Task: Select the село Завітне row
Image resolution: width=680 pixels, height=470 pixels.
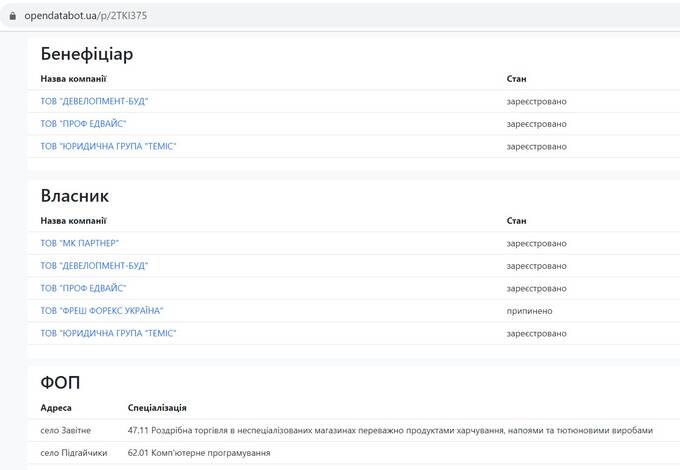Action: tap(353, 430)
